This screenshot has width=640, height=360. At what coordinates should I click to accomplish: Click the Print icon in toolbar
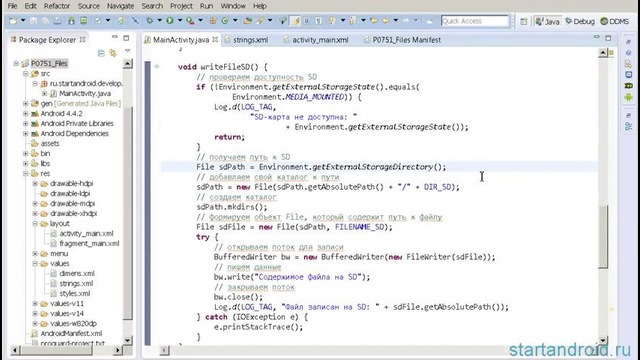pyautogui.click(x=57, y=21)
